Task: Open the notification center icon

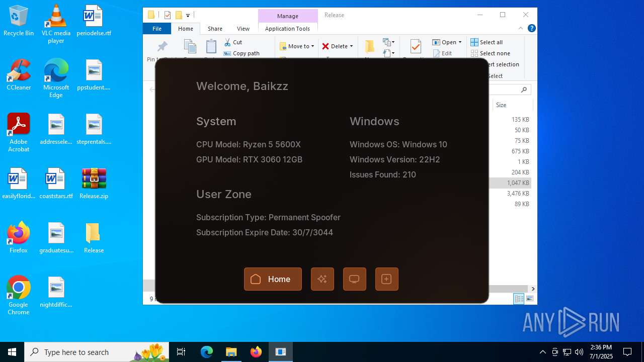Action: pos(627,352)
